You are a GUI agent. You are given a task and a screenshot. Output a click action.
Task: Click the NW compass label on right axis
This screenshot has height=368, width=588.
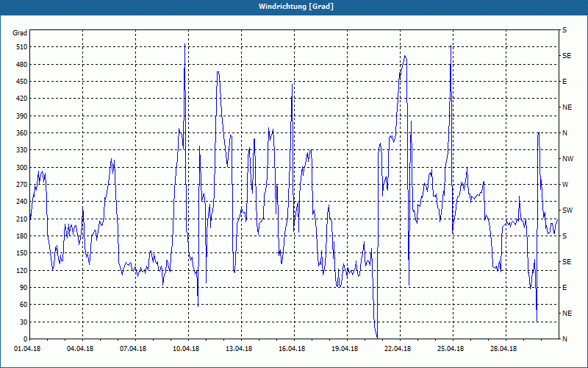point(567,159)
